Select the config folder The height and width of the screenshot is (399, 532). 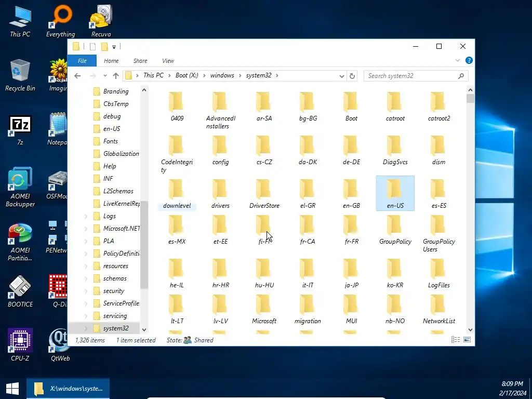click(x=220, y=150)
